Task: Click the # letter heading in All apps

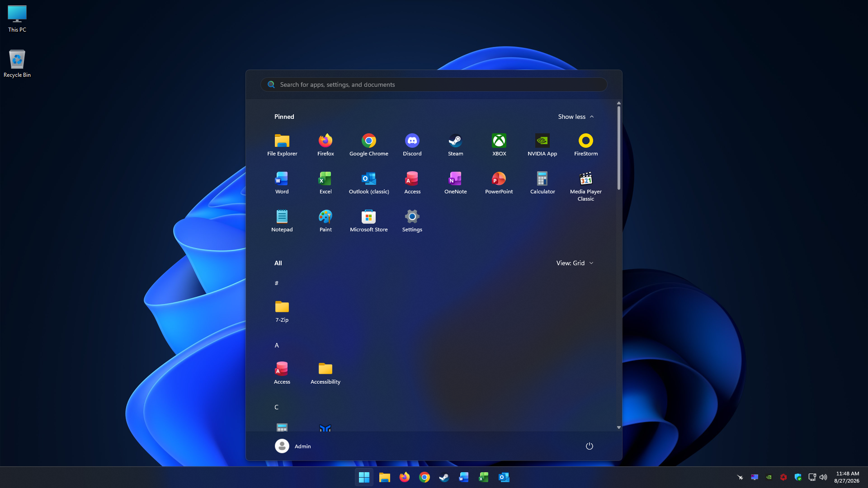Action: point(277,283)
